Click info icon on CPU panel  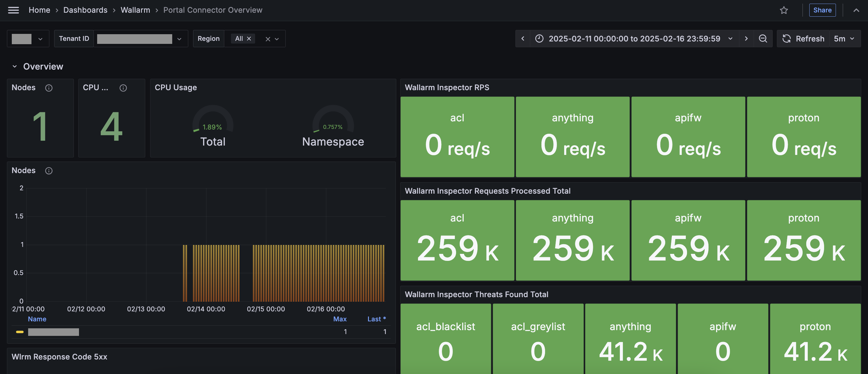click(123, 88)
